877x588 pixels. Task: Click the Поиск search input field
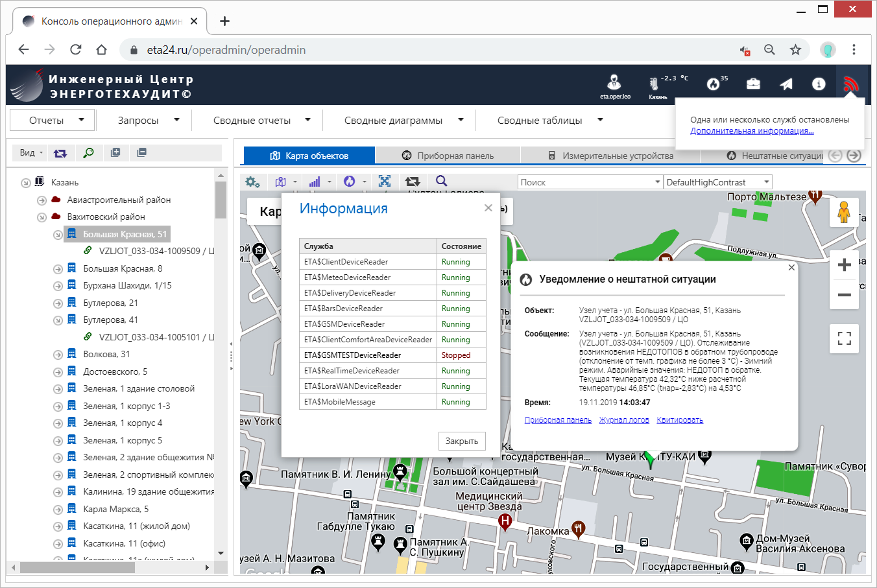[x=584, y=182]
